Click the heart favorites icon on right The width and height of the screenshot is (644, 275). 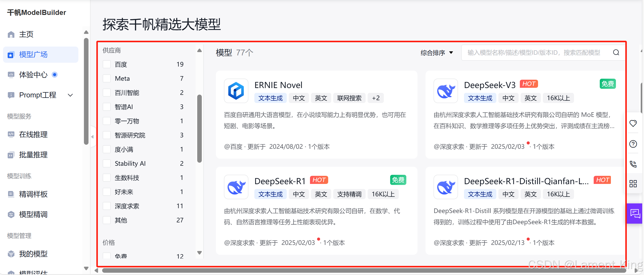633,123
